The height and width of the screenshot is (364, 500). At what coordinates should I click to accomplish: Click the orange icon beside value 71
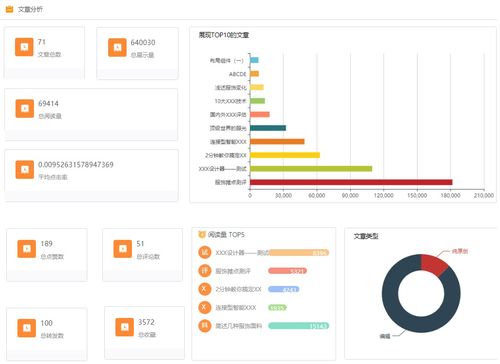pos(24,47)
